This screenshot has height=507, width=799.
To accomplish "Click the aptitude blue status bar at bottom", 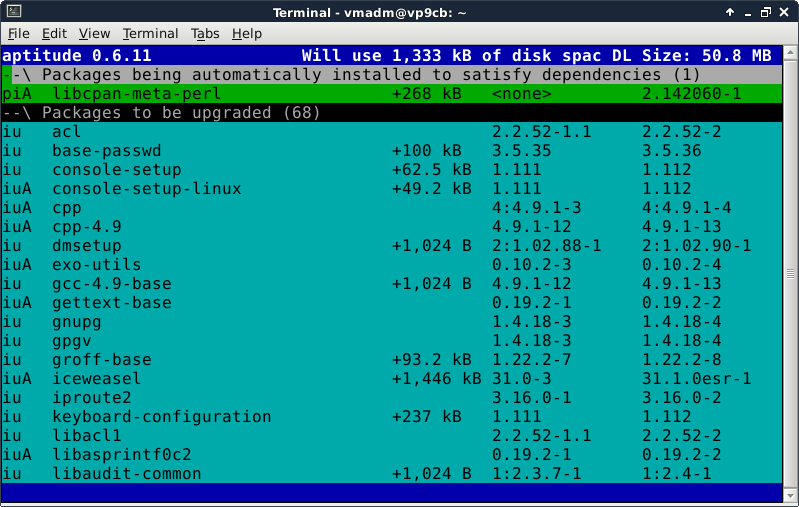I will (399, 492).
